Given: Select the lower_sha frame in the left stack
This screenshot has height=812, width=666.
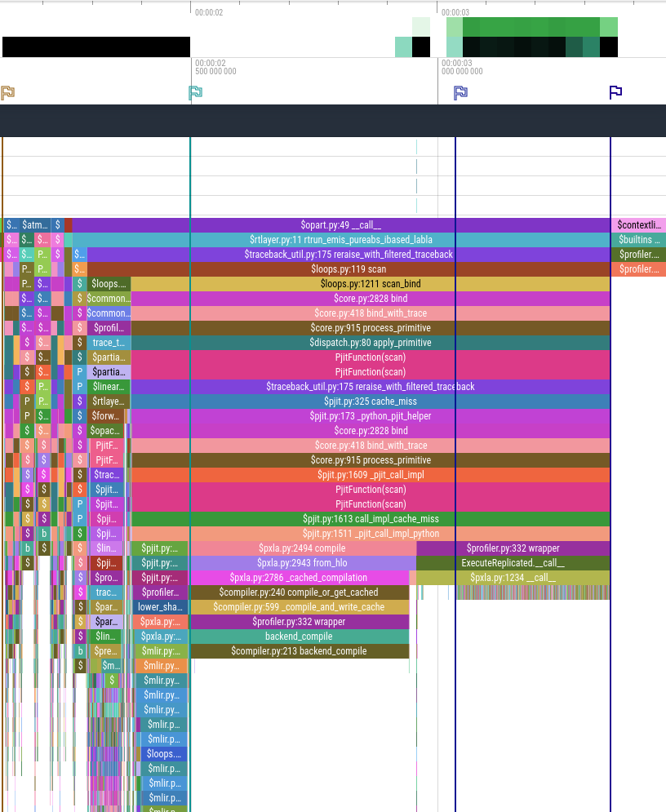Looking at the screenshot, I should coord(162,606).
